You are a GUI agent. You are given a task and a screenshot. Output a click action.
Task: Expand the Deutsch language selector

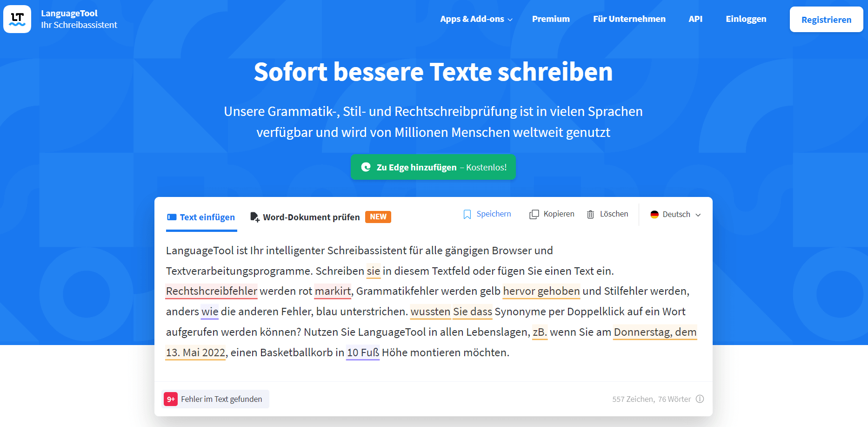coord(675,214)
